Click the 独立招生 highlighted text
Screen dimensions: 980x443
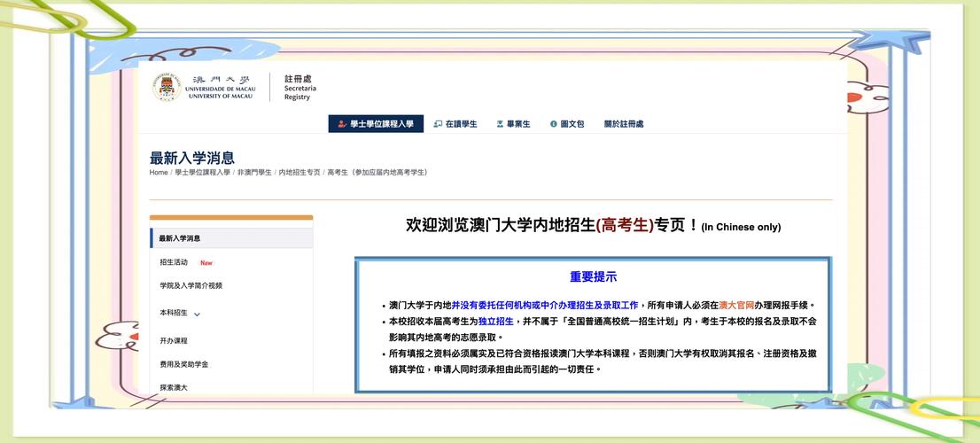pos(495,321)
